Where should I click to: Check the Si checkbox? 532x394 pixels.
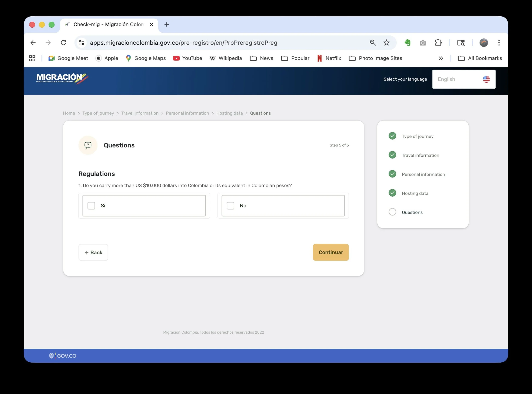click(91, 206)
